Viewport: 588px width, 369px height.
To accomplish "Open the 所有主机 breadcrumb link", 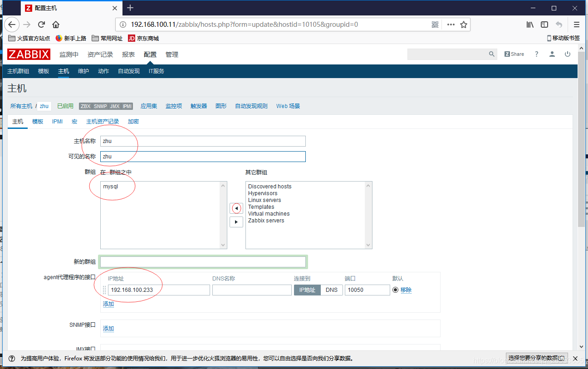I will [21, 106].
